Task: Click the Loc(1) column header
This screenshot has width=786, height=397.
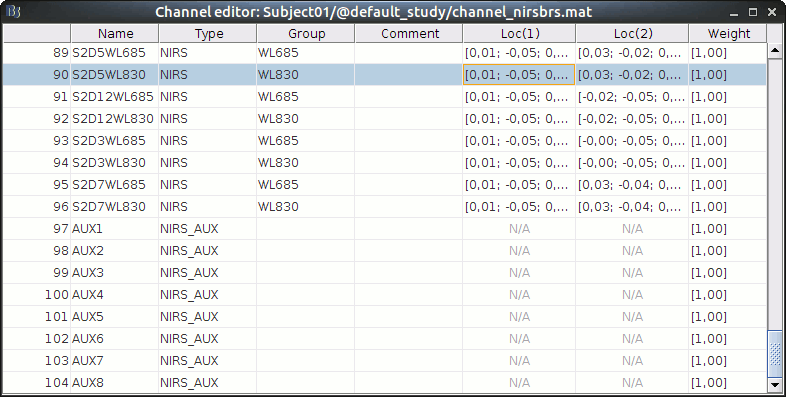Action: (519, 34)
